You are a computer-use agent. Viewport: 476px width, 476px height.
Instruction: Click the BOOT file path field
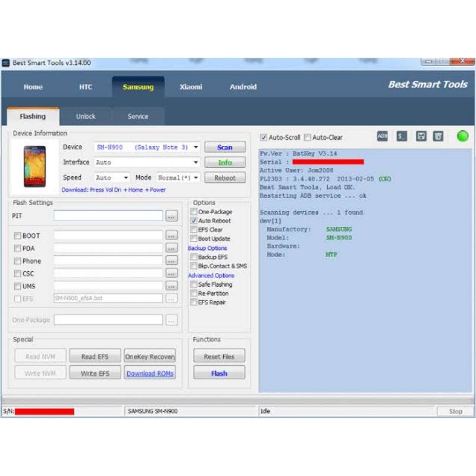tap(108, 235)
